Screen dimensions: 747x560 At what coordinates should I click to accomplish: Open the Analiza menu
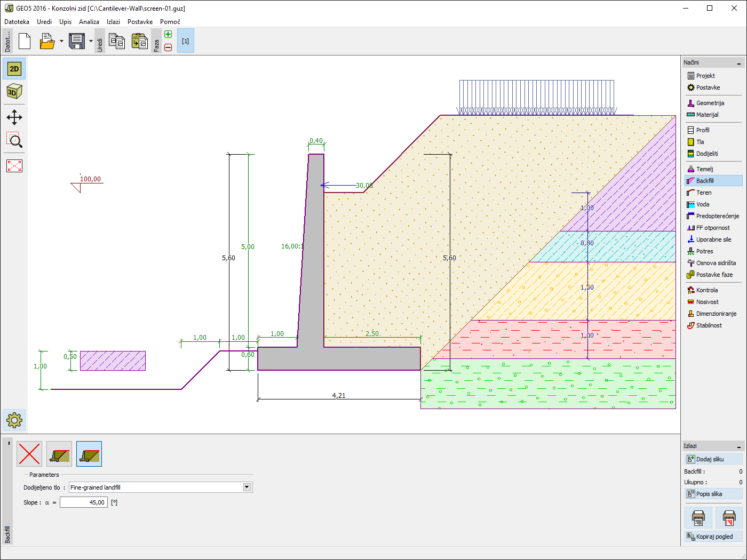(89, 22)
